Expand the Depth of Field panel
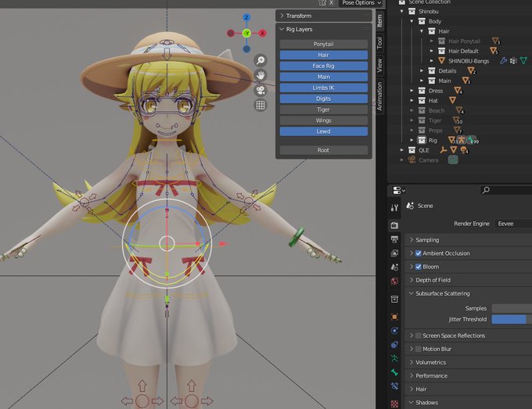The height and width of the screenshot is (409, 532). click(412, 280)
